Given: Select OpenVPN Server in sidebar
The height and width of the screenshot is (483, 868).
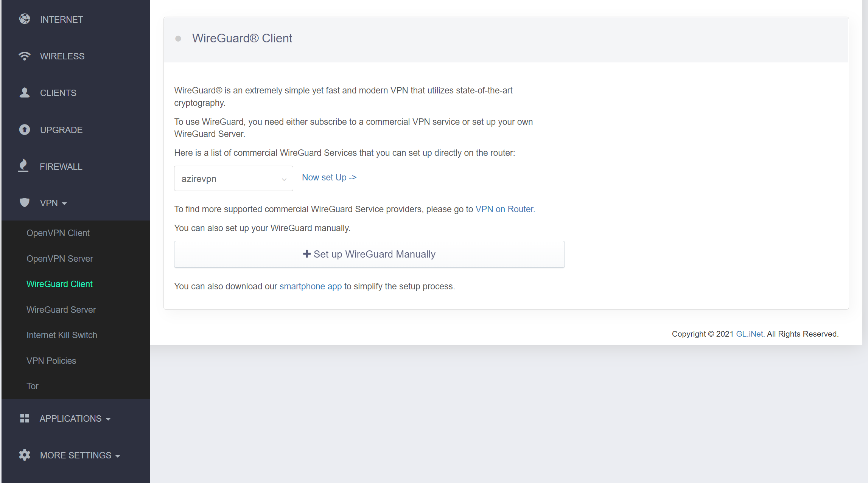Looking at the screenshot, I should tap(60, 259).
